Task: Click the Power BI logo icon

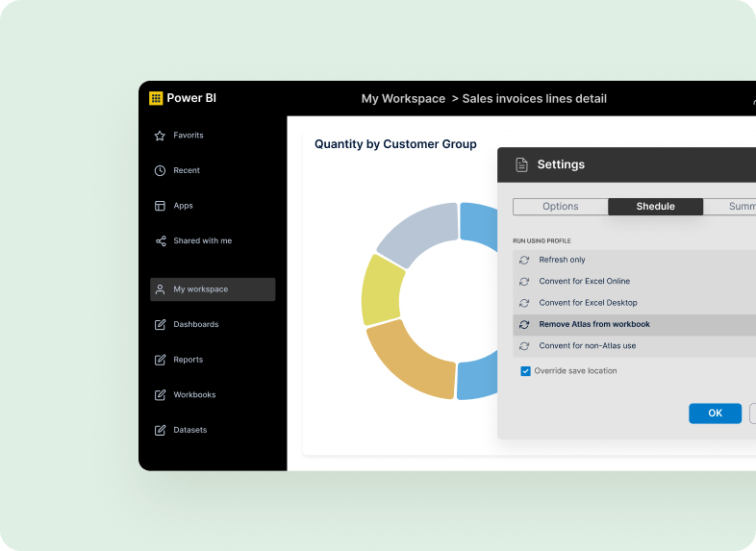Action: 156,98
